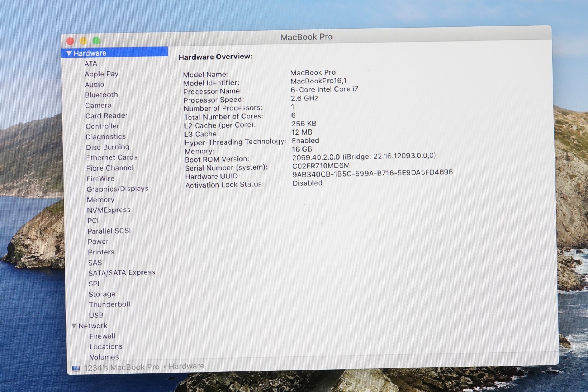Collapse the Network section triangle
Screen dimensions: 588x392
[74, 326]
